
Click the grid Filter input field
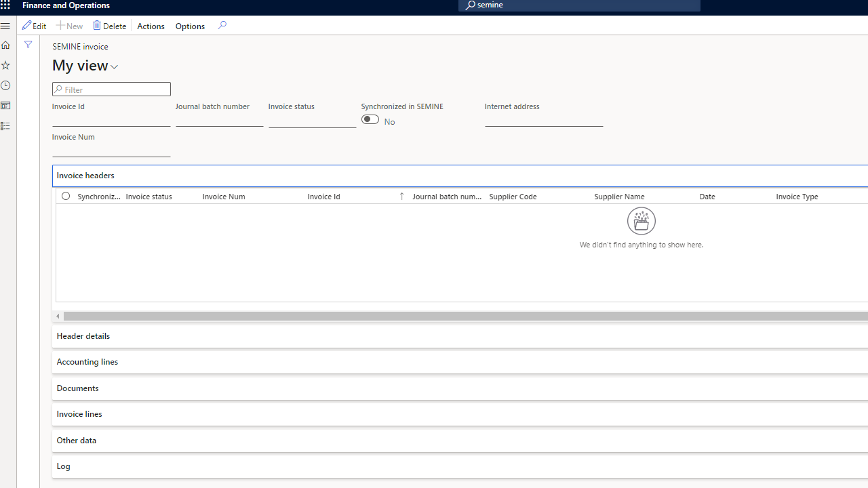tap(111, 89)
